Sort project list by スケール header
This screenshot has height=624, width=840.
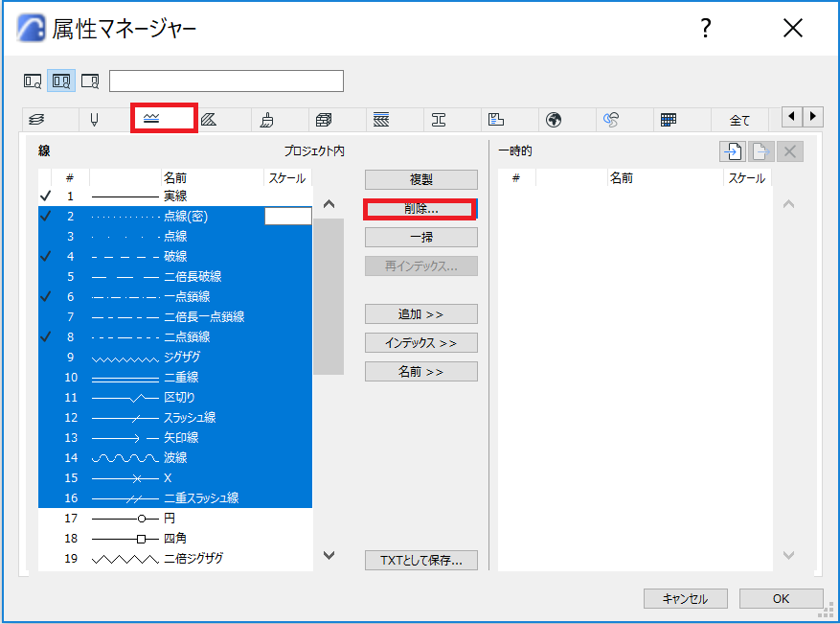[287, 178]
